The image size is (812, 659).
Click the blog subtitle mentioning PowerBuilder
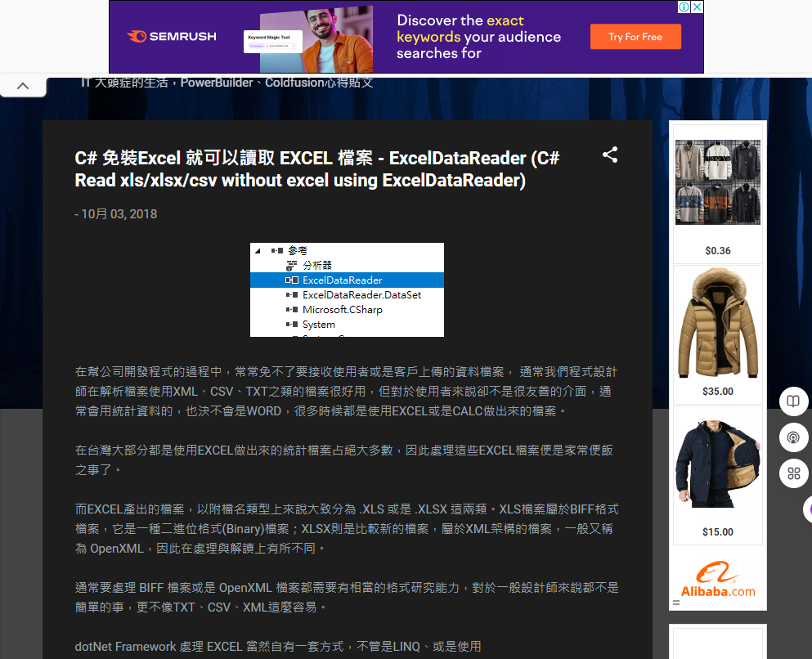227,83
